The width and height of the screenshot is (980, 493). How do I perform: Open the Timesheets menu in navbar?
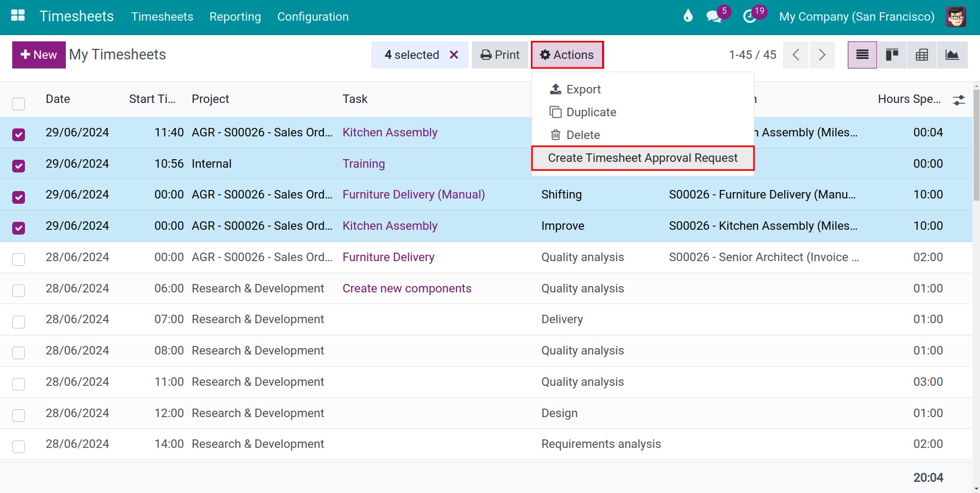click(162, 16)
